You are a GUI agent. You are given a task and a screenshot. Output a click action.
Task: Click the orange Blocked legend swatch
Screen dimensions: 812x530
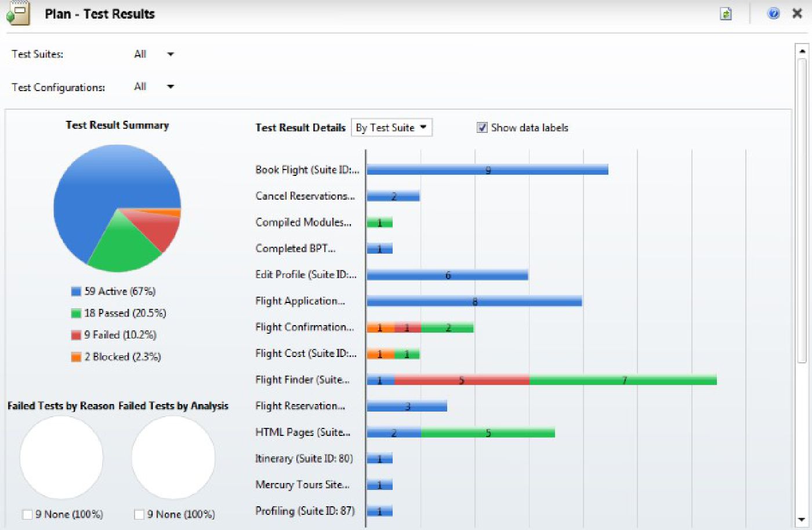[76, 357]
